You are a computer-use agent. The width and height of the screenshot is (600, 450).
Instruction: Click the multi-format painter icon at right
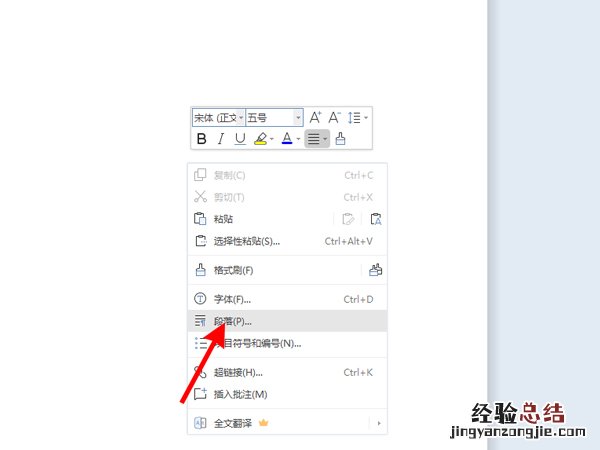pyautogui.click(x=375, y=270)
